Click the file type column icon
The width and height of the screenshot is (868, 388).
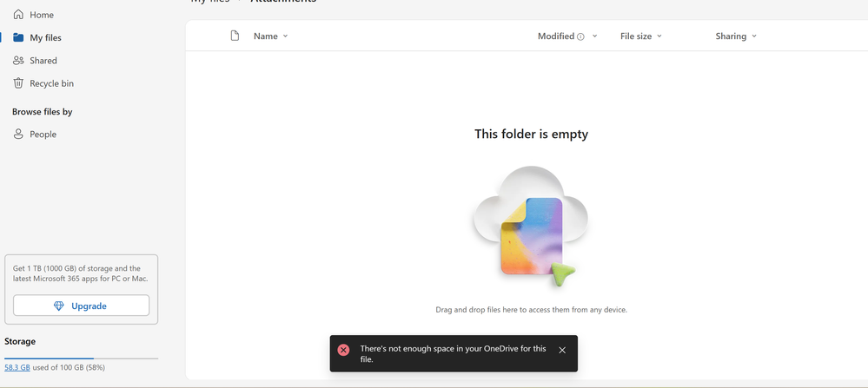click(x=235, y=36)
